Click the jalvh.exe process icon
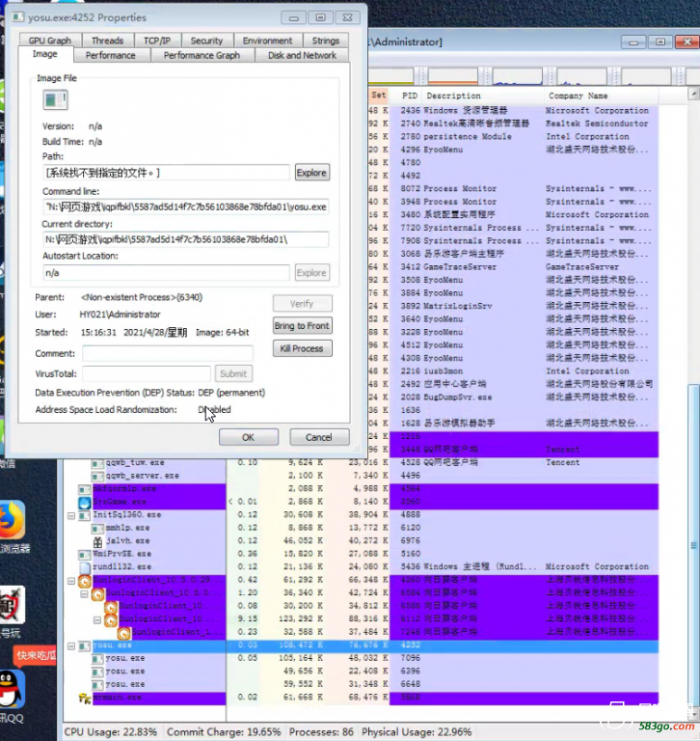700x741 pixels. tap(97, 541)
